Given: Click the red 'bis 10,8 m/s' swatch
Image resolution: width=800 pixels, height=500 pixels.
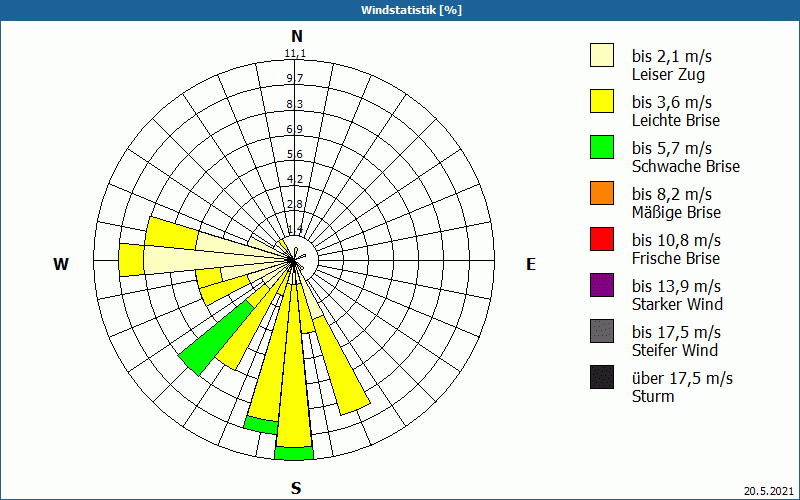Looking at the screenshot, I should coord(602,239).
